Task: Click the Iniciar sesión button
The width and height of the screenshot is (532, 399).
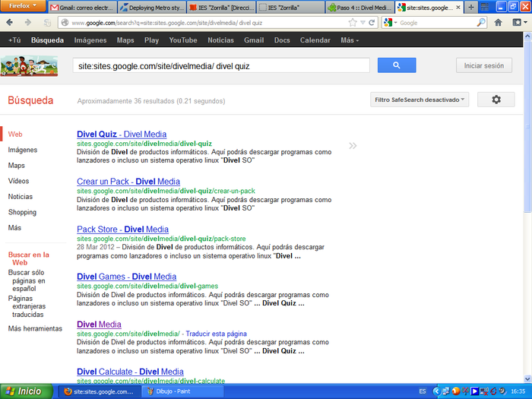Action: (x=484, y=65)
